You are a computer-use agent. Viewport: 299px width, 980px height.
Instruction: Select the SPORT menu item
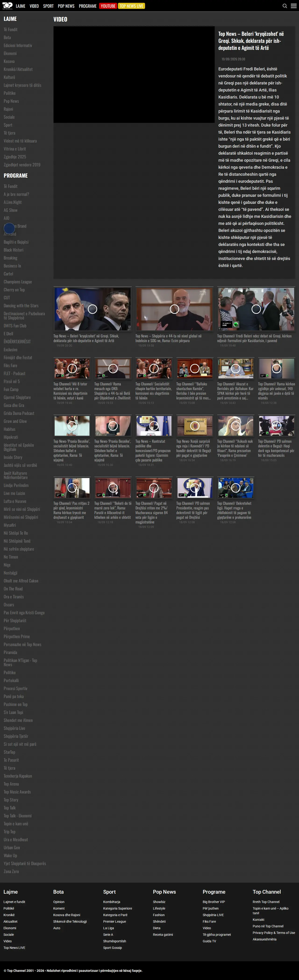[x=48, y=6]
